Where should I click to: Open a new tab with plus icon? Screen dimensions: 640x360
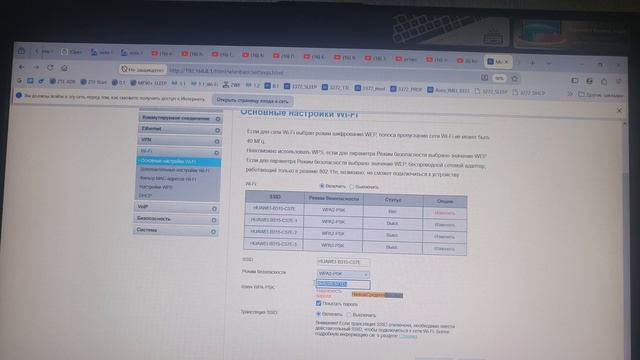pos(533,63)
